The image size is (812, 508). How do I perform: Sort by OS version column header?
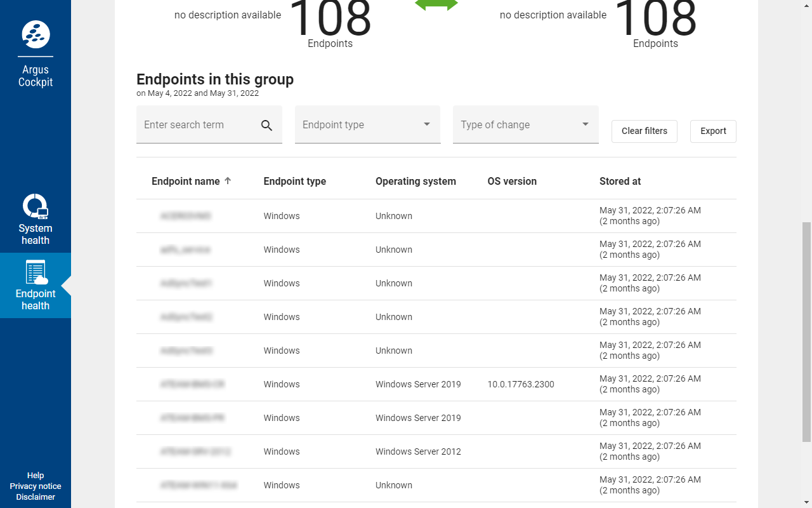pos(512,181)
